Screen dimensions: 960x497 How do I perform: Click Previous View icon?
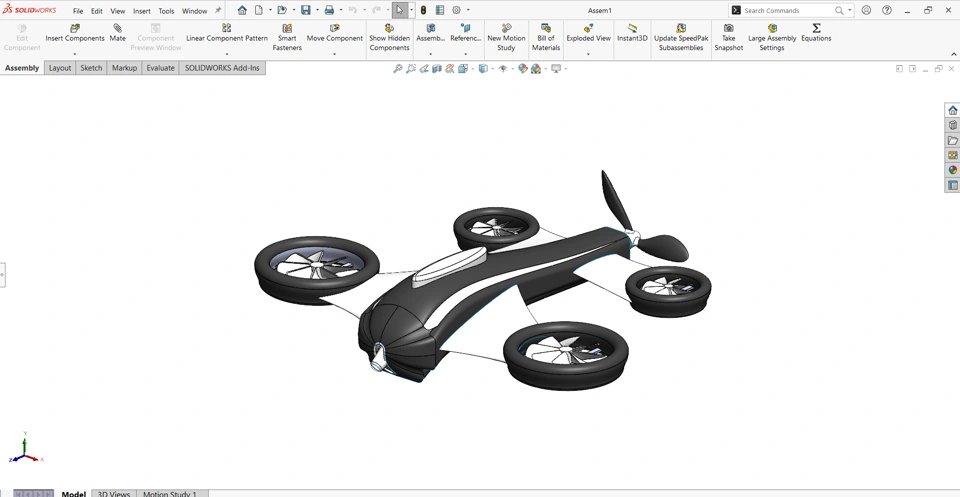(x=424, y=69)
